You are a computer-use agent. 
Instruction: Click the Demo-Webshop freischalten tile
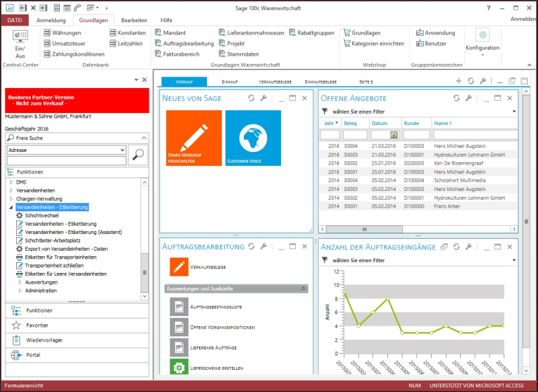coord(194,138)
